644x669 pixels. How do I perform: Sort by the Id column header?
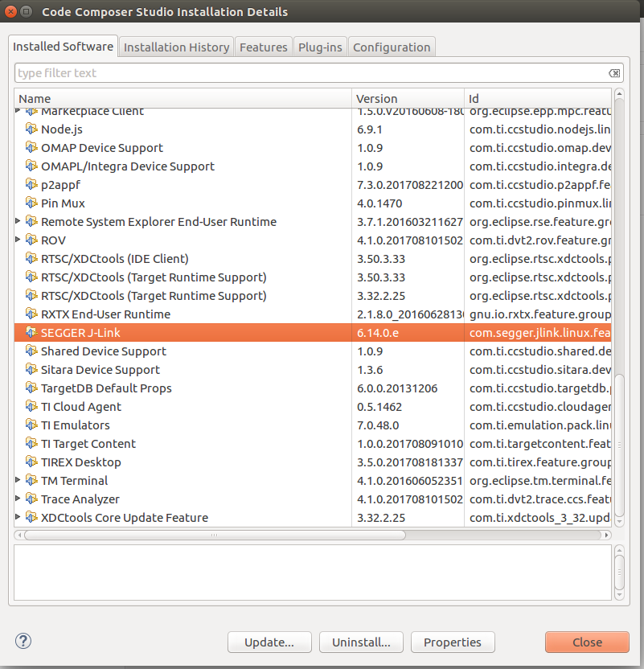[x=538, y=99]
